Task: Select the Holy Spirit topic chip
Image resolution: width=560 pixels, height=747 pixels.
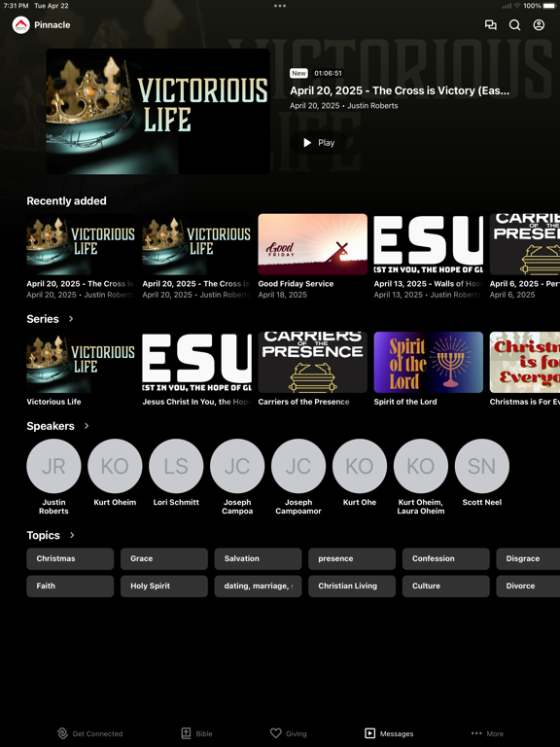Action: click(x=163, y=586)
